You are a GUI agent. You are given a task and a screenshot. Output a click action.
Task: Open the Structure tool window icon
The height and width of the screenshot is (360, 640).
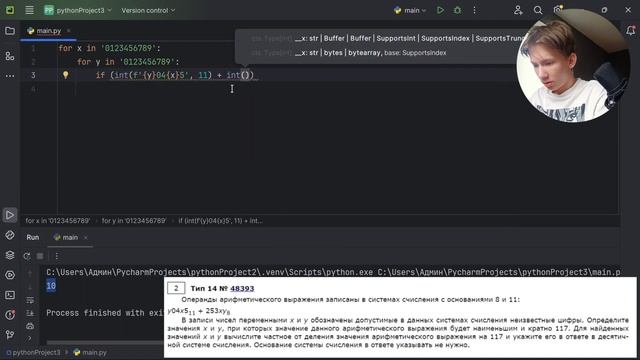tap(10, 56)
